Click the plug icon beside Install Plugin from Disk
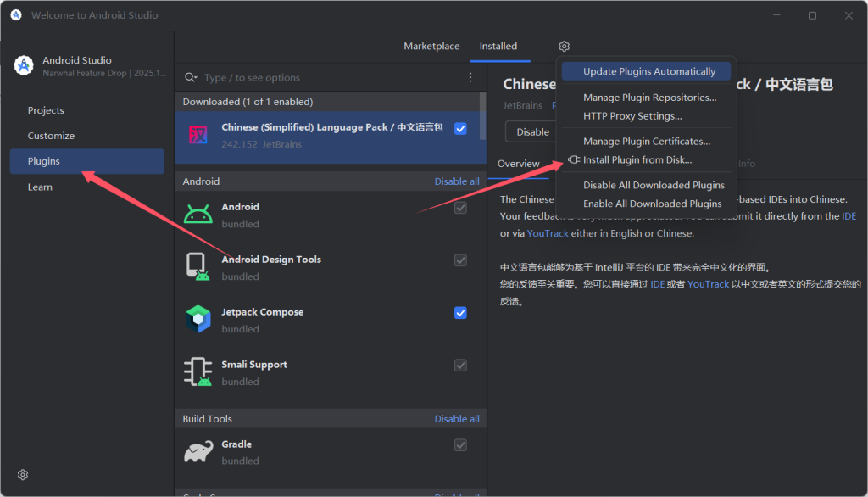This screenshot has width=868, height=497. [574, 159]
